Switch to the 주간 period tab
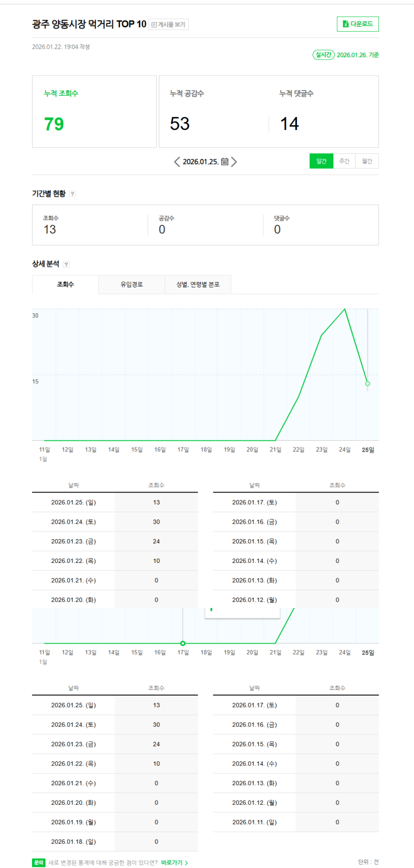 pos(344,161)
